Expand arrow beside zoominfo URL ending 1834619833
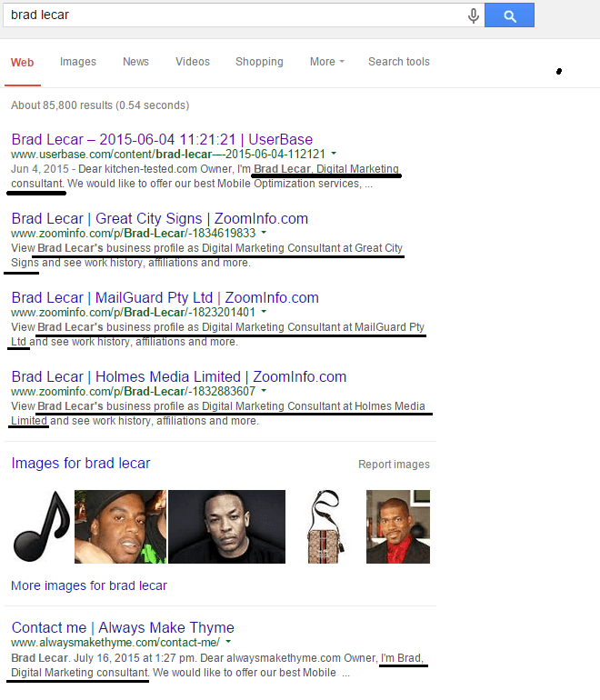This screenshot has width=600, height=700. 264,233
